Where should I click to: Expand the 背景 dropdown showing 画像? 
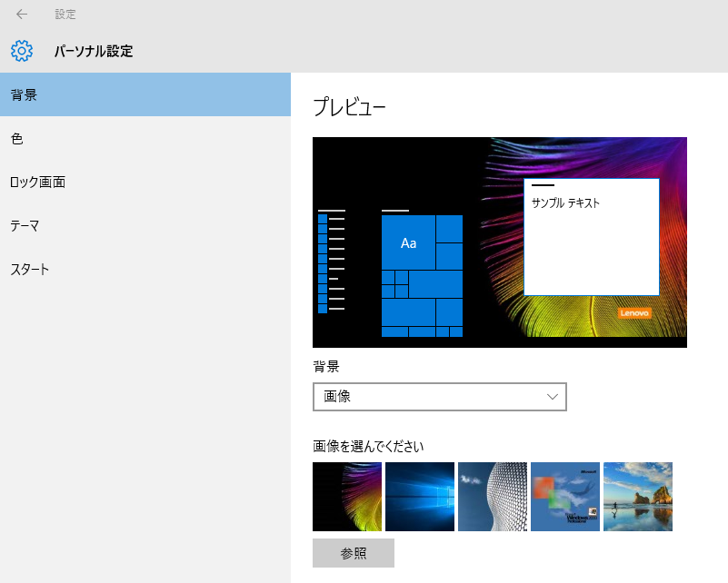[x=439, y=397]
